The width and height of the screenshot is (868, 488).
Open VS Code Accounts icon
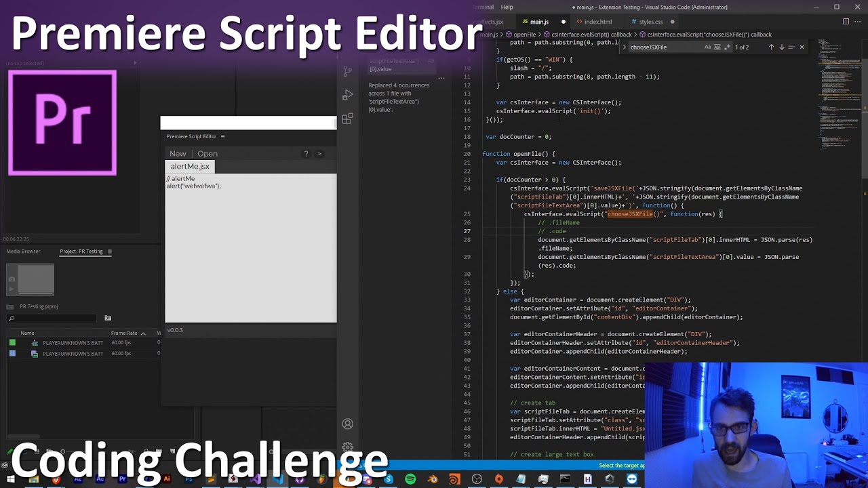pyautogui.click(x=348, y=424)
